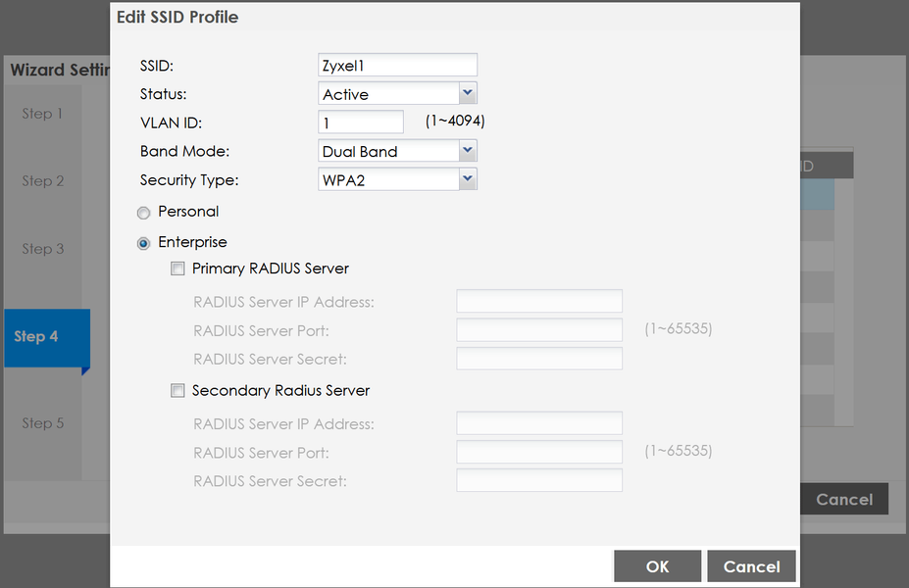Jump to Step 5 wizard tab
Screen dimensions: 909x588
coord(43,423)
